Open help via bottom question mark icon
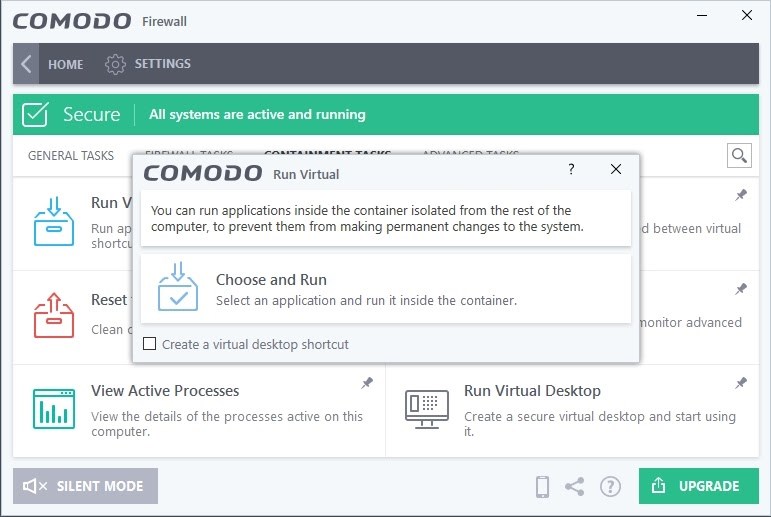771x517 pixels. [610, 487]
